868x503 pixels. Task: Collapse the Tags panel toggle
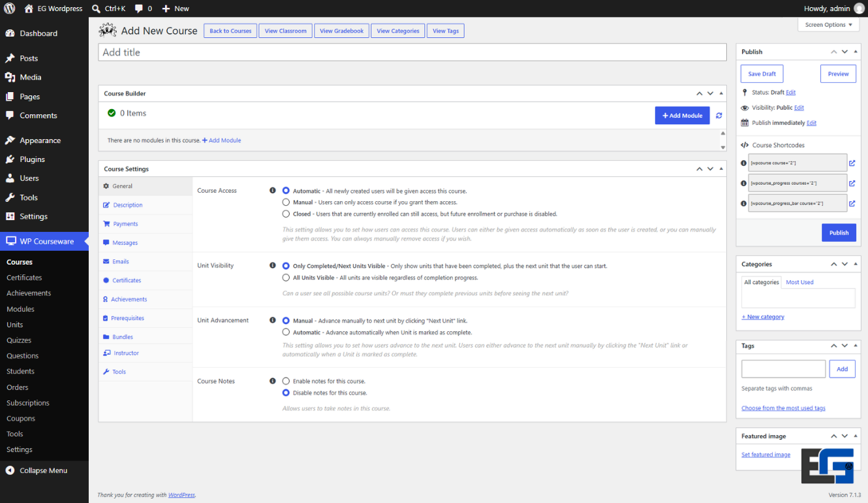[x=856, y=346]
